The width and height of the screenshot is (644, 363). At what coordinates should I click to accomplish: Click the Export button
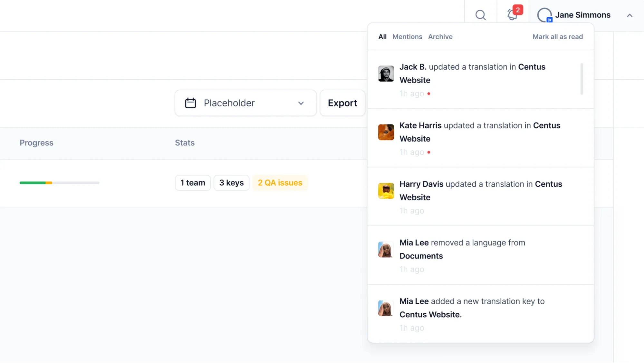tap(342, 103)
